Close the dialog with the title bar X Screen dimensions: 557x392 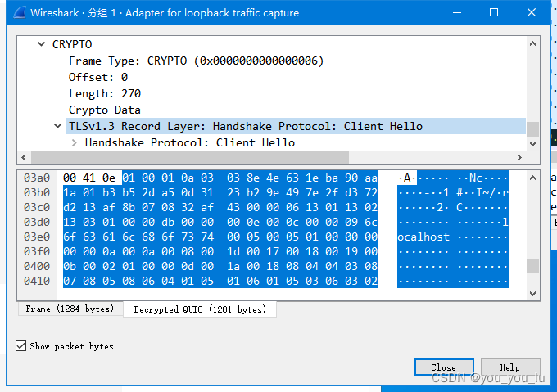pyautogui.click(x=532, y=13)
